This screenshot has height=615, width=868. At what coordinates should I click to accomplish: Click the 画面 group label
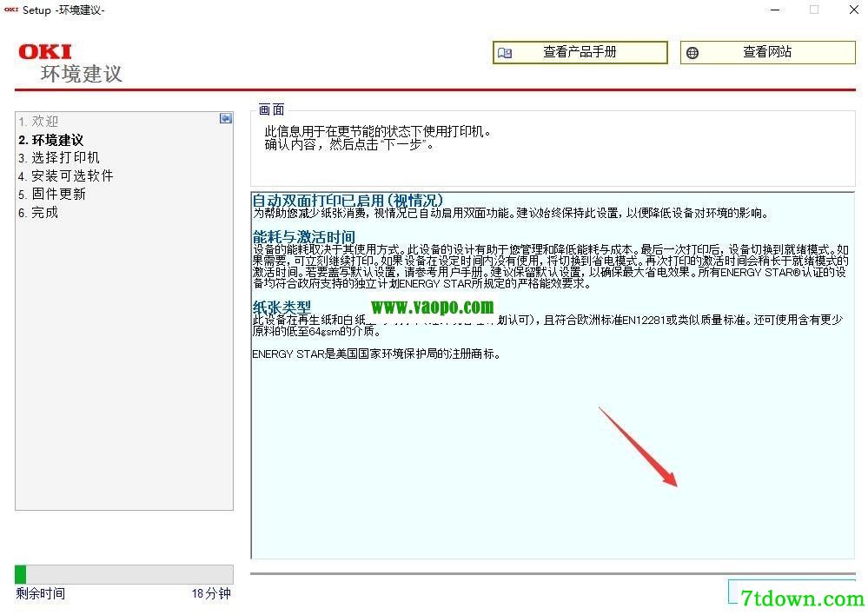[271, 109]
